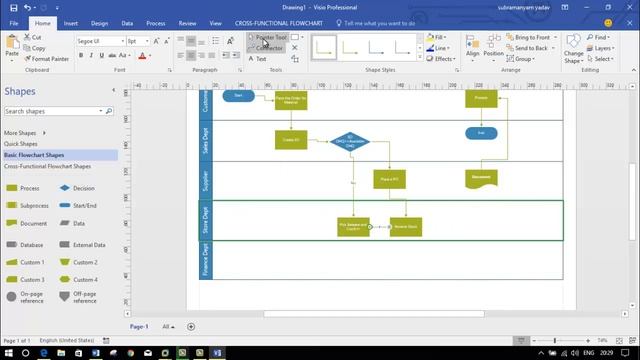Open Cross-Functional Flowchart Shapes stencil
Screen dimensions: 640x360
(x=48, y=166)
